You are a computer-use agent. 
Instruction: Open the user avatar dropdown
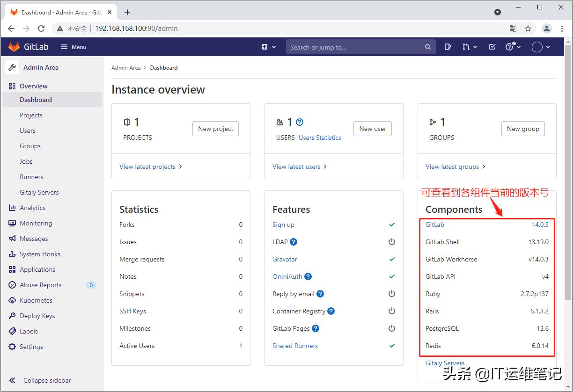pyautogui.click(x=541, y=47)
